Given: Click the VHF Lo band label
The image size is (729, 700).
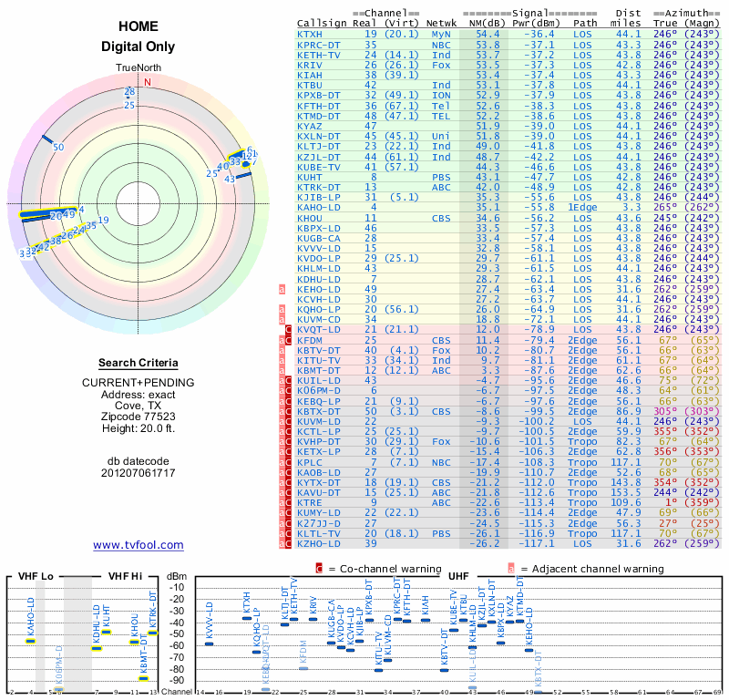Looking at the screenshot, I should (36, 577).
